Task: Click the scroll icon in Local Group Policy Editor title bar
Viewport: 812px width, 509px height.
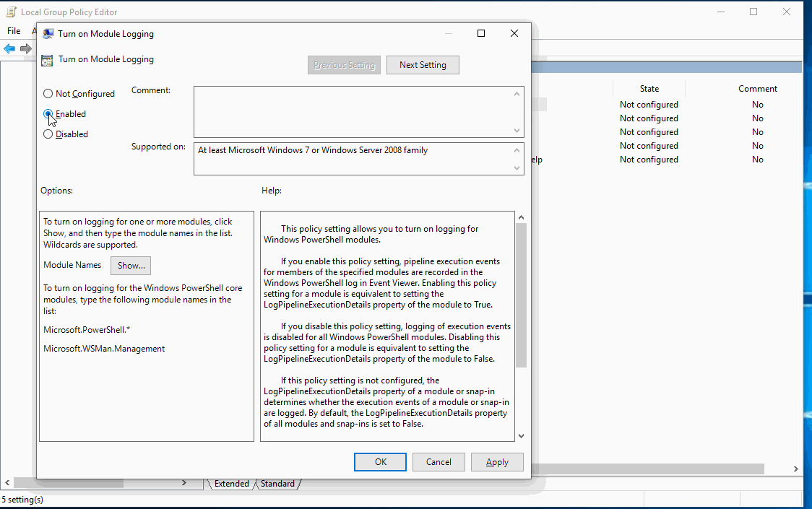Action: coord(11,11)
